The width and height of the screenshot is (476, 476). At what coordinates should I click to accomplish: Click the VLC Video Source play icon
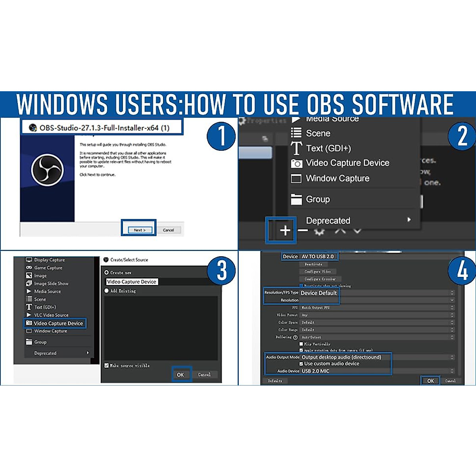[x=29, y=315]
